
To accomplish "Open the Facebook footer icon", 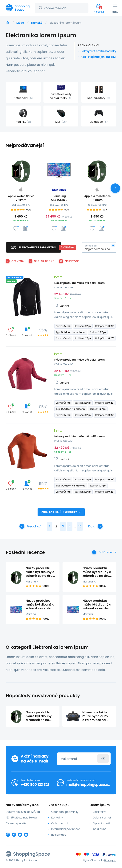I will [x=14, y=835].
